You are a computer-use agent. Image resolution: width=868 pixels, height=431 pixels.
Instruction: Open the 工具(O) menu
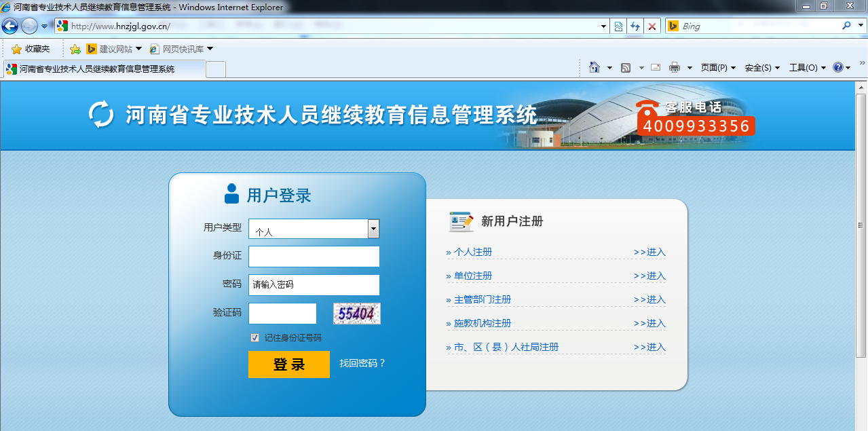807,68
